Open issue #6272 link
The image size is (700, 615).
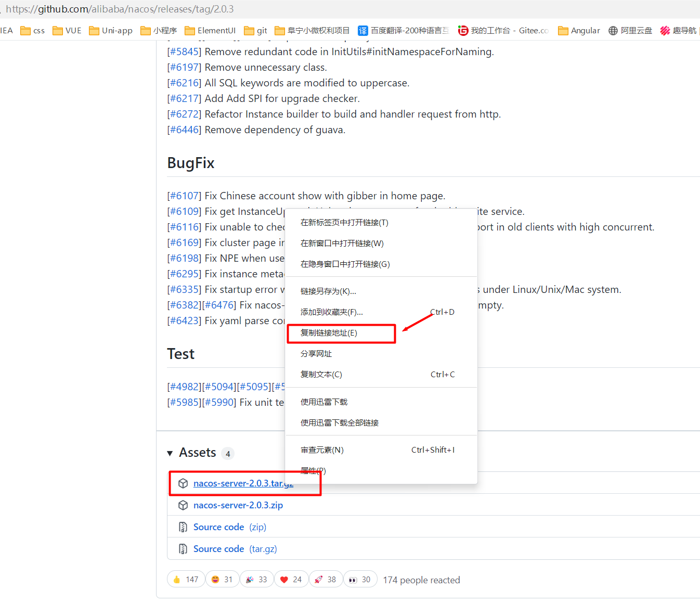184,114
